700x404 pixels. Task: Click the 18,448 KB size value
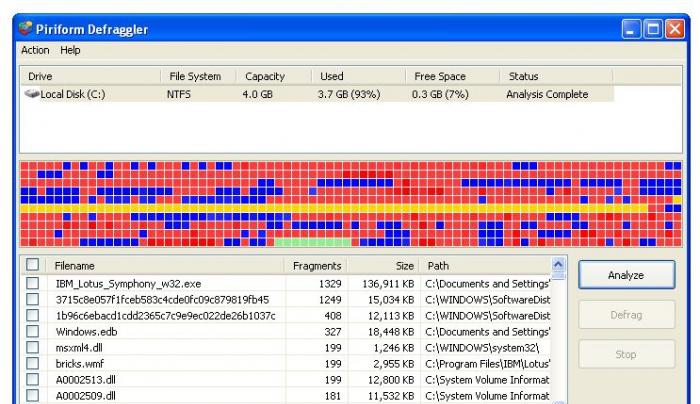(x=391, y=332)
